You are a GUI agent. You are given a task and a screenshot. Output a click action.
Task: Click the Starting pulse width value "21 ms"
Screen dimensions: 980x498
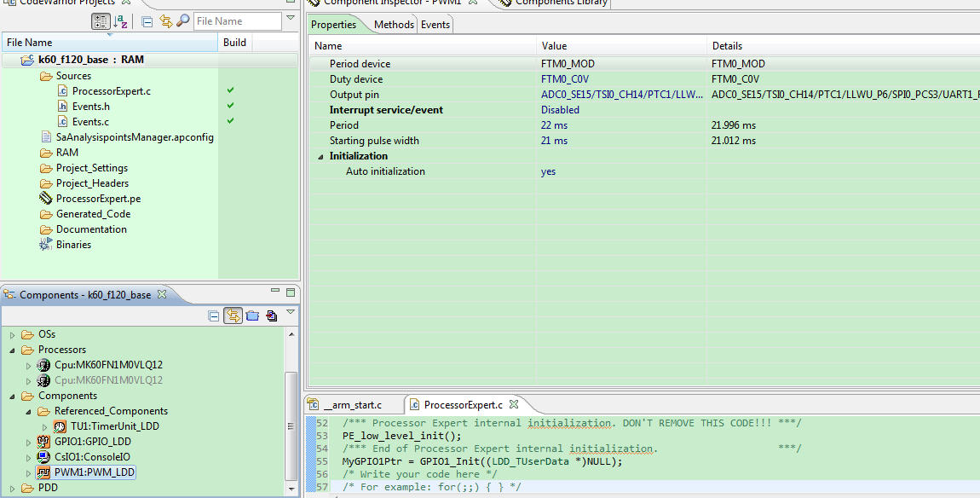555,141
